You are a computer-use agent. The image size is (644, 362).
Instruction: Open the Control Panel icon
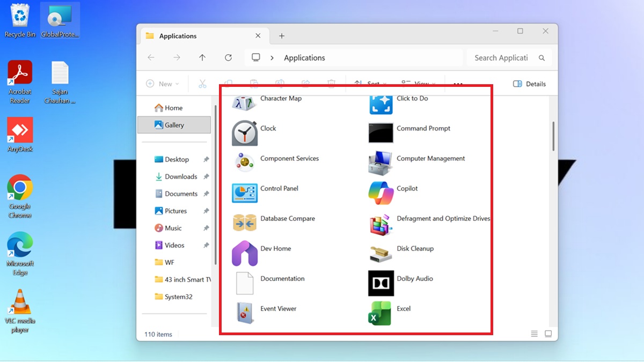245,193
